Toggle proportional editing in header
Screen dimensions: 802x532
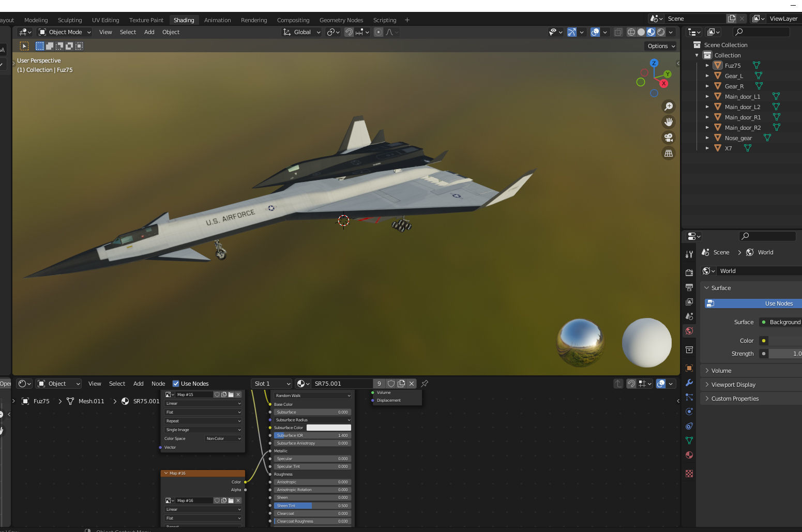pyautogui.click(x=379, y=32)
